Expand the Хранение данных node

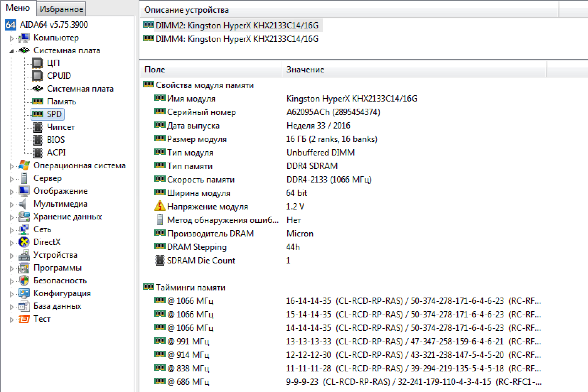[x=11, y=217]
